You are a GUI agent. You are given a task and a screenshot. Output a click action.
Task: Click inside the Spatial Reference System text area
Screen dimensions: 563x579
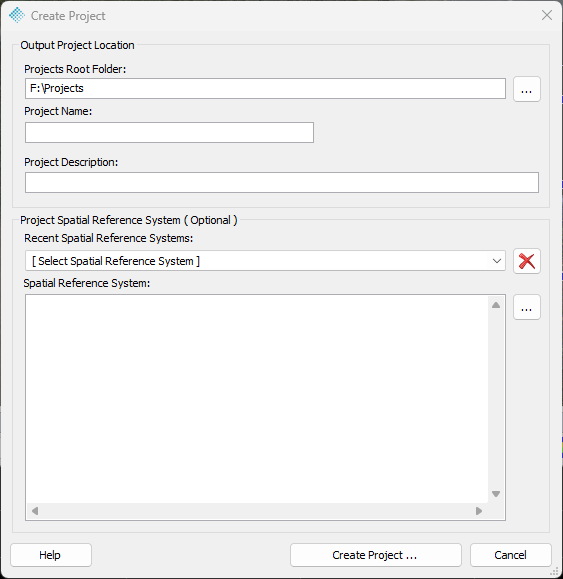pos(257,399)
